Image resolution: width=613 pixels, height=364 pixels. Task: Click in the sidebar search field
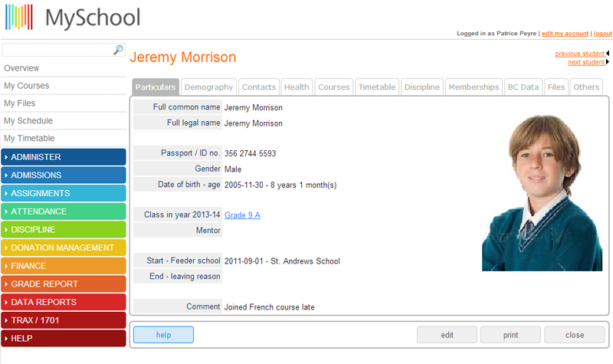(x=58, y=50)
